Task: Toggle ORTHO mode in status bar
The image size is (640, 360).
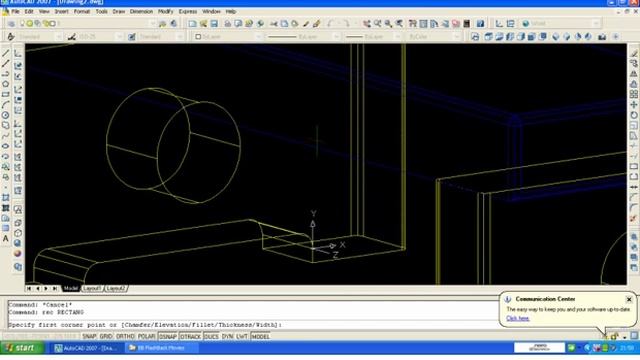Action: pyautogui.click(x=125, y=337)
